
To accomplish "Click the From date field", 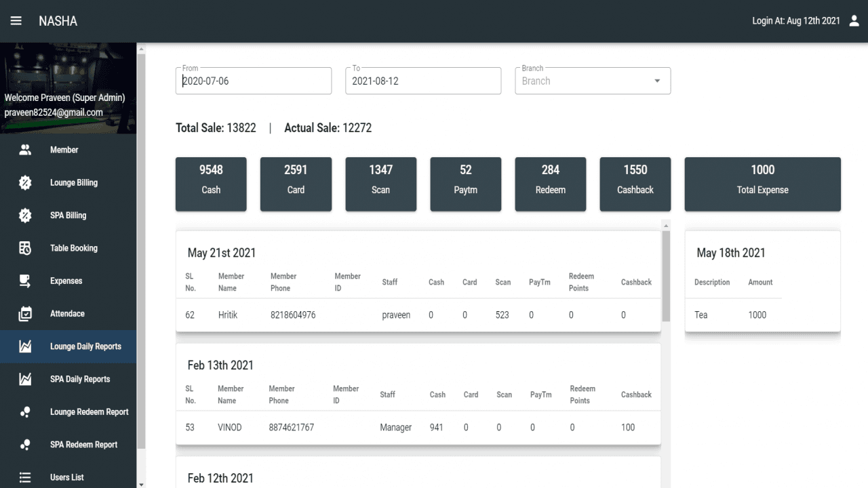I will (254, 81).
